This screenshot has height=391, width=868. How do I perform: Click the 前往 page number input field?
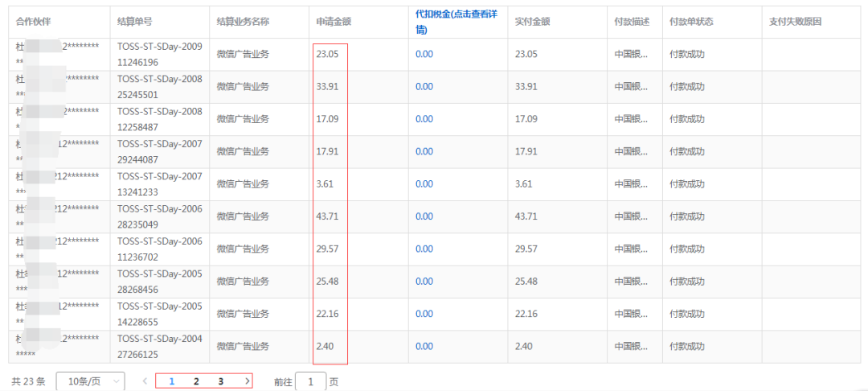click(310, 381)
